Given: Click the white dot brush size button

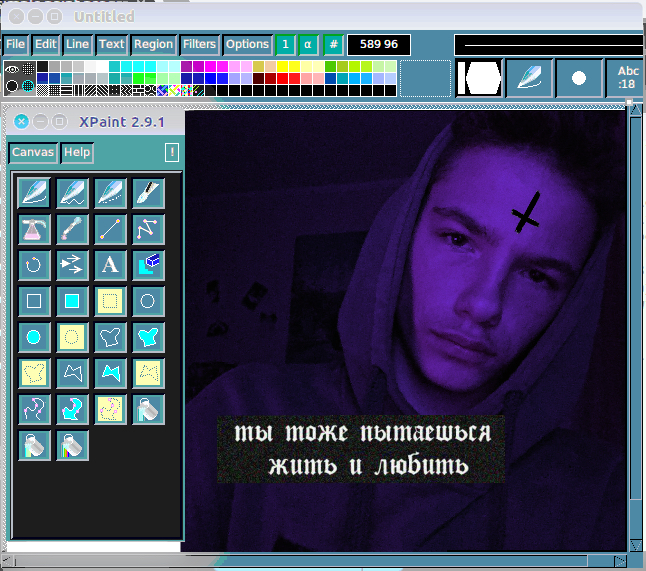Looking at the screenshot, I should pyautogui.click(x=579, y=78).
